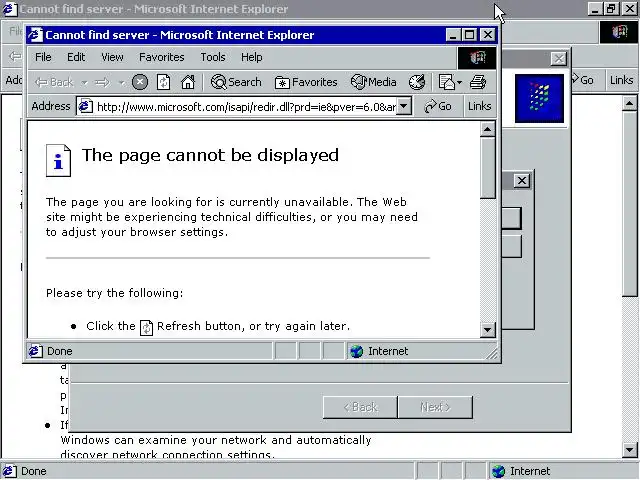640x480 pixels.
Task: Click 'Please try the following:' text
Action: (114, 293)
